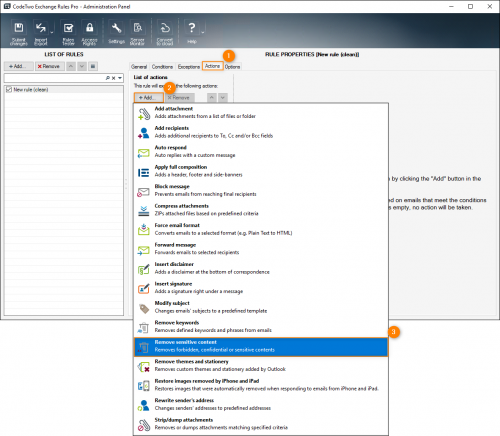The image size is (500, 436).
Task: Launch the Rules Tester
Action: [x=68, y=32]
